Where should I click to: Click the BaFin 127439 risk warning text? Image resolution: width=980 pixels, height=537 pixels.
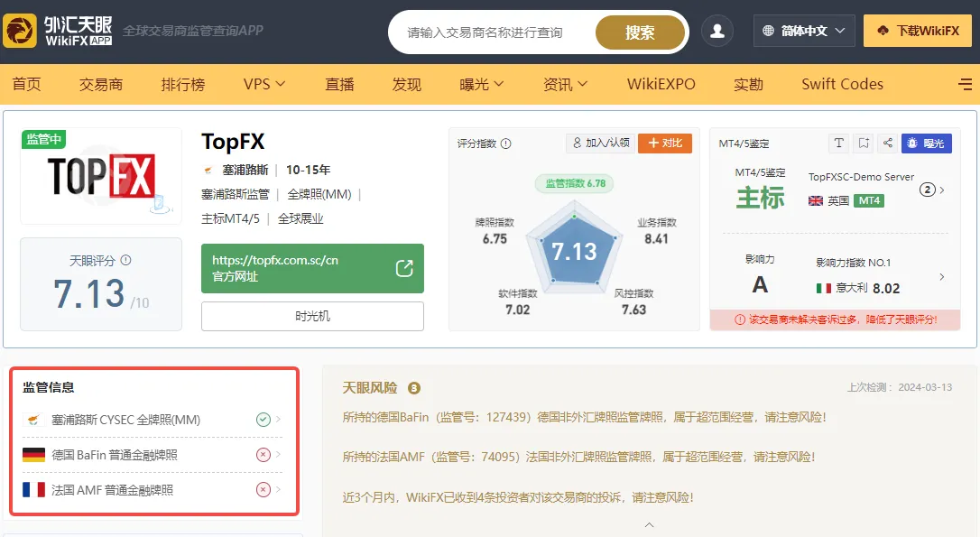click(585, 417)
